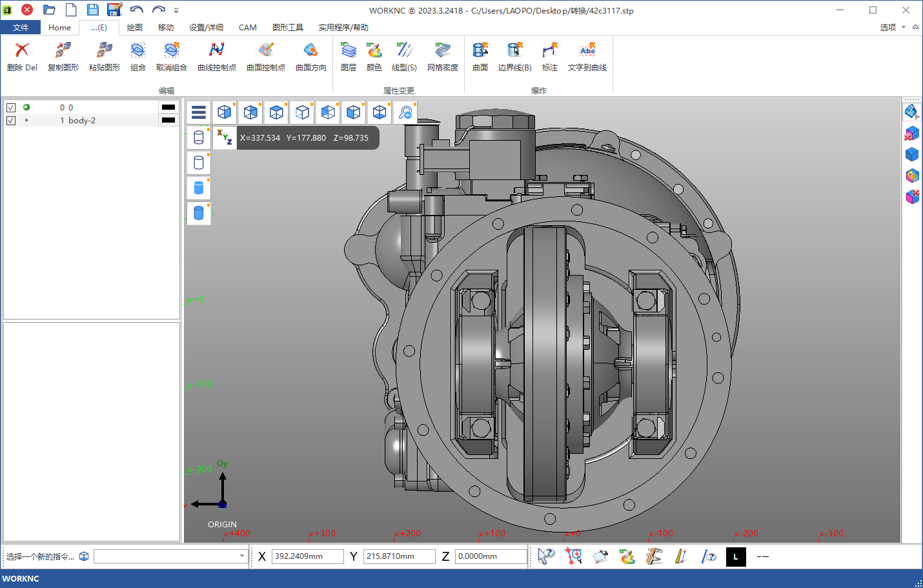Viewport: 923px width, 588px height.
Task: Collapse the ribbon with the chevron
Action: click(x=915, y=27)
